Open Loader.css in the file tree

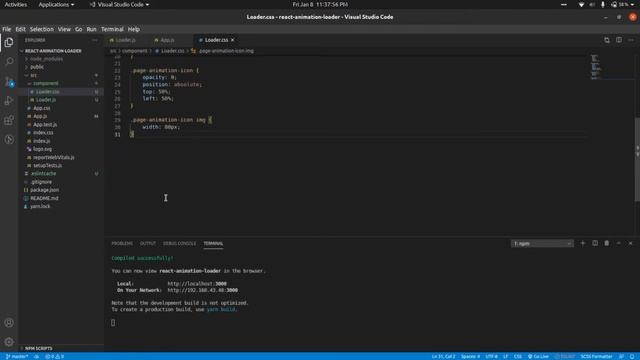pyautogui.click(x=47, y=91)
